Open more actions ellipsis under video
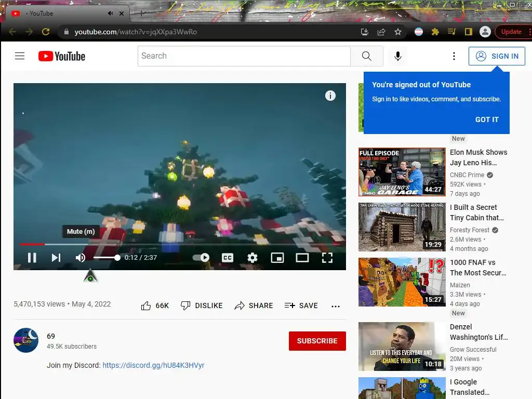532x399 pixels. tap(335, 307)
